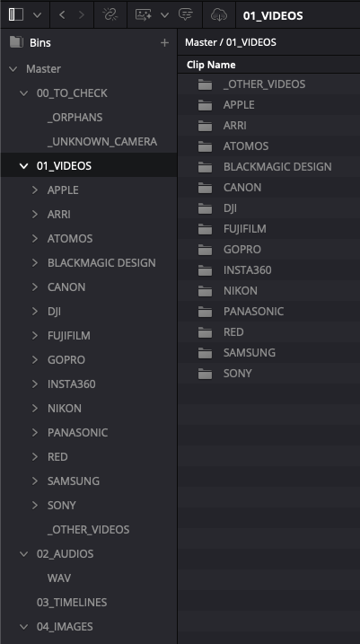Click the ARRI folder icon in clip list
Image resolution: width=360 pixels, height=644 pixels.
[x=206, y=126]
